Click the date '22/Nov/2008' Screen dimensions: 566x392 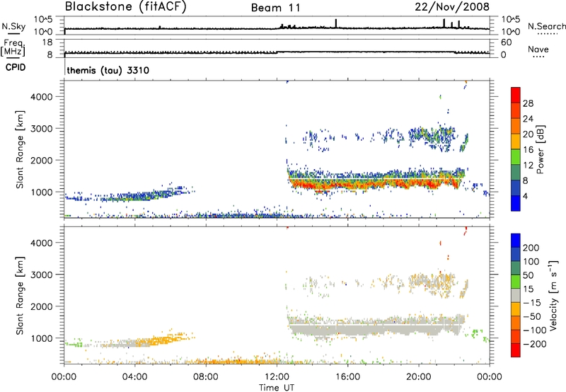coord(452,7)
